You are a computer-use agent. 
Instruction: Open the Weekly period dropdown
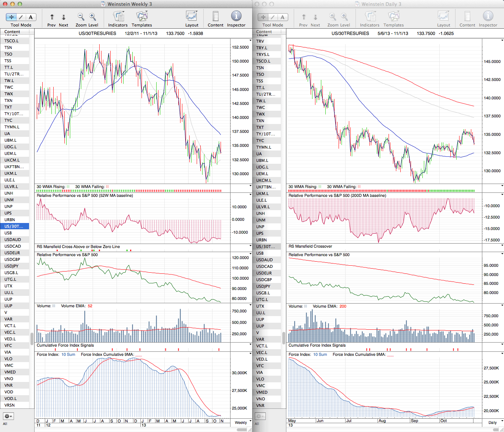243,422
